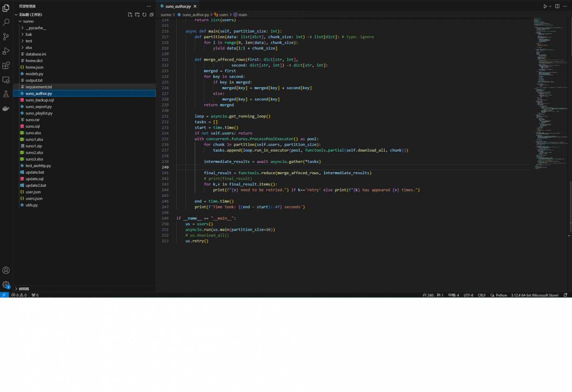Open the Docker whale view
The height and width of the screenshot is (392, 572).
point(6,108)
